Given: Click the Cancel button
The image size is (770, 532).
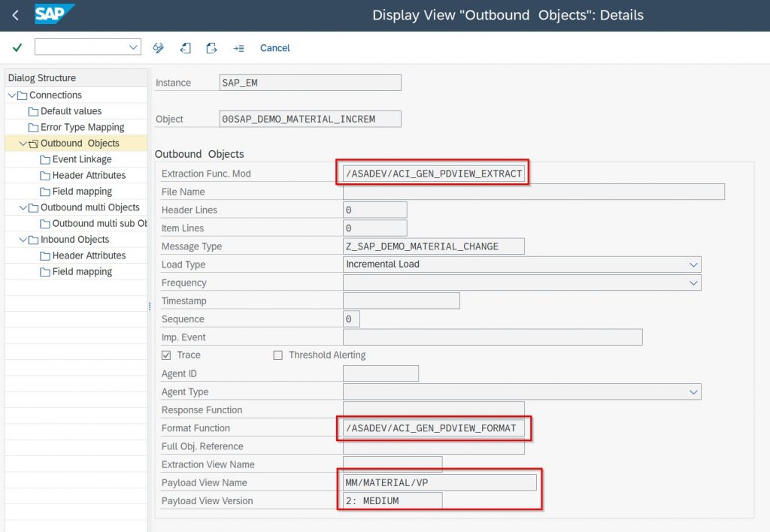Looking at the screenshot, I should coord(274,48).
